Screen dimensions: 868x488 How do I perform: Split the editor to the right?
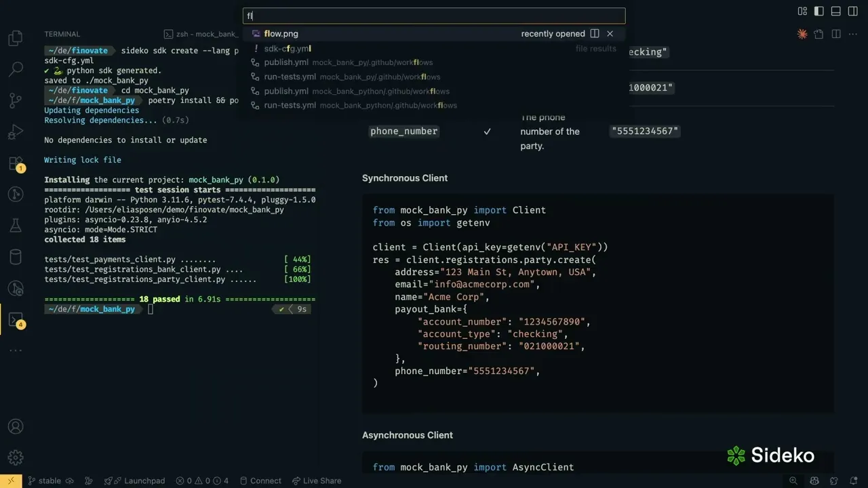836,34
